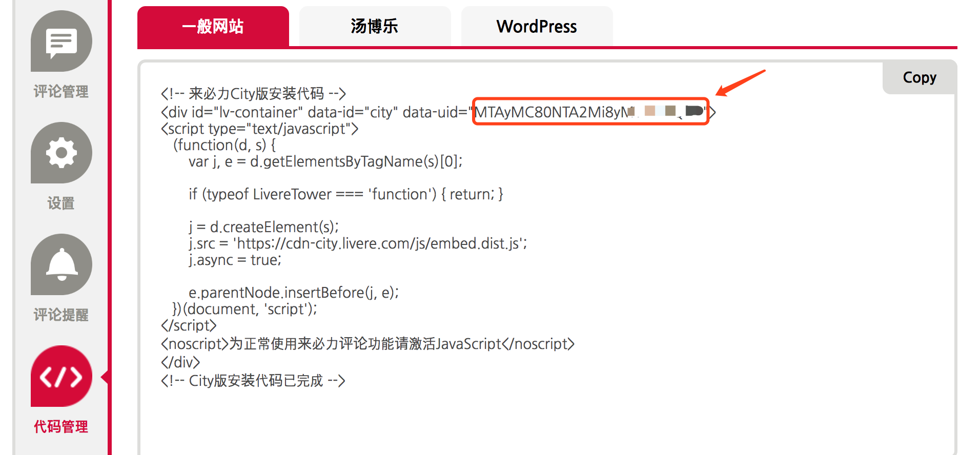Select the 一般网站 tab

tap(213, 26)
